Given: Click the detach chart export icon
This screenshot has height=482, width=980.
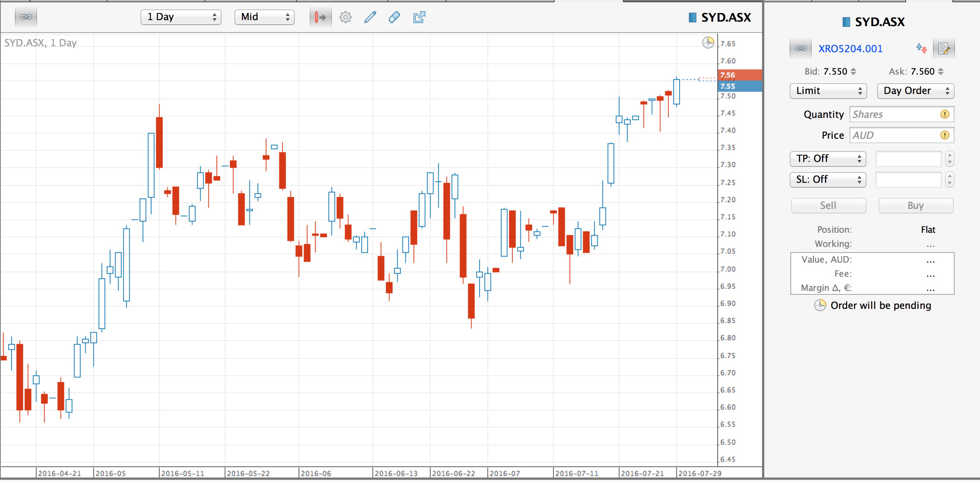Looking at the screenshot, I should tap(419, 17).
